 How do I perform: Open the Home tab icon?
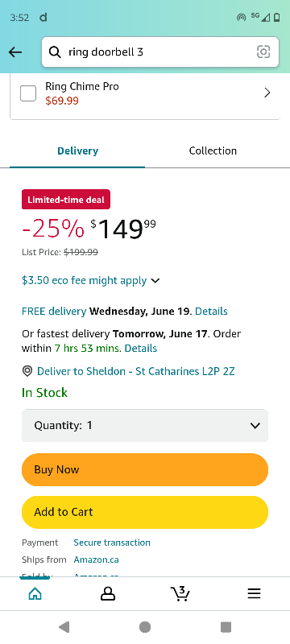point(35,593)
